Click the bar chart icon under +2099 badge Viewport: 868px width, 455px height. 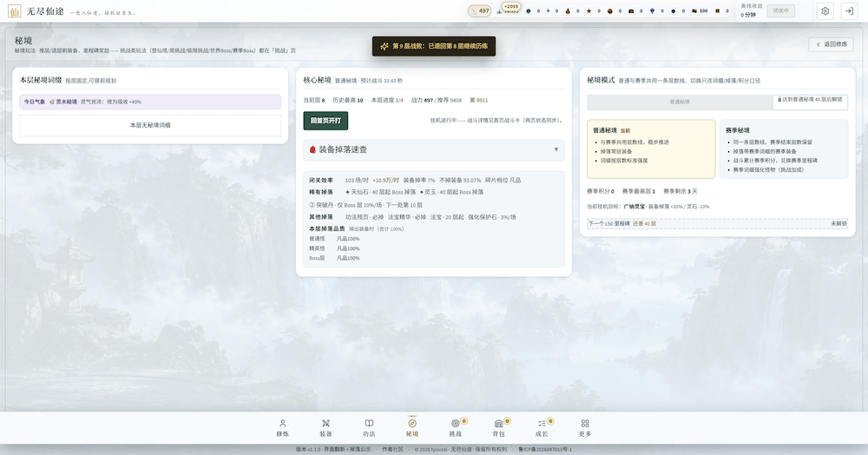pyautogui.click(x=499, y=11)
